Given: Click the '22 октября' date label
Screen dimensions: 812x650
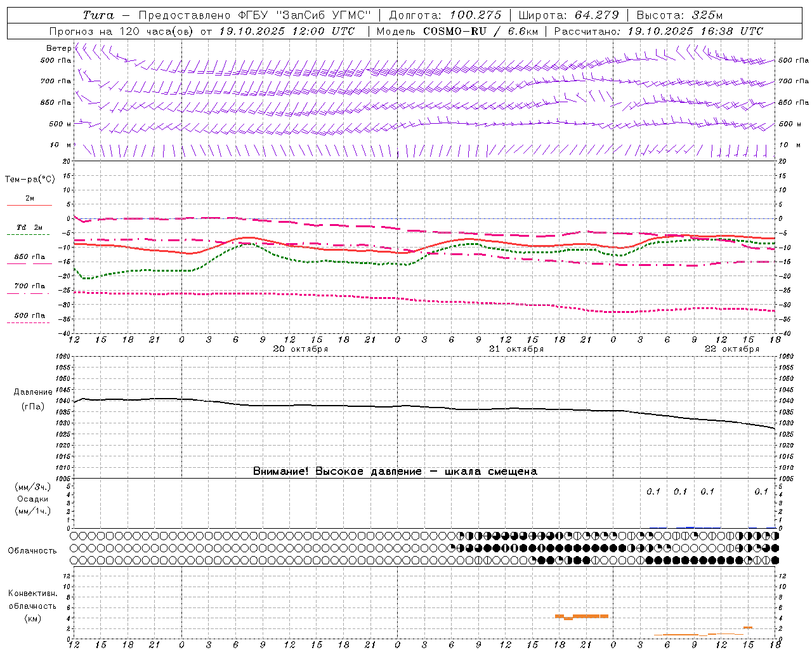Looking at the screenshot, I should [732, 349].
